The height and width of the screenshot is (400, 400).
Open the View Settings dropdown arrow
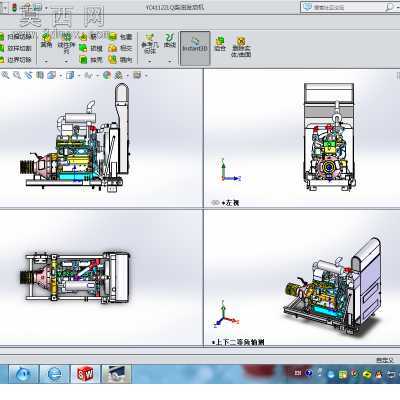(146, 76)
